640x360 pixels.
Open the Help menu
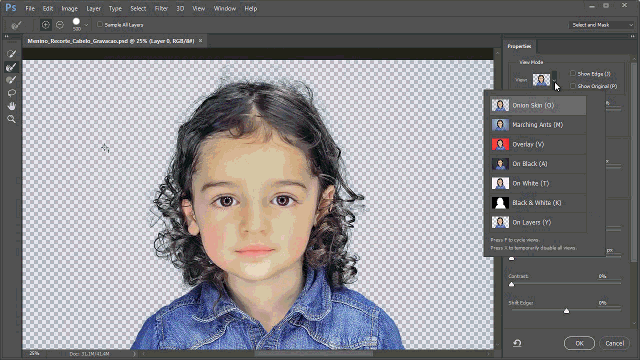pyautogui.click(x=251, y=8)
